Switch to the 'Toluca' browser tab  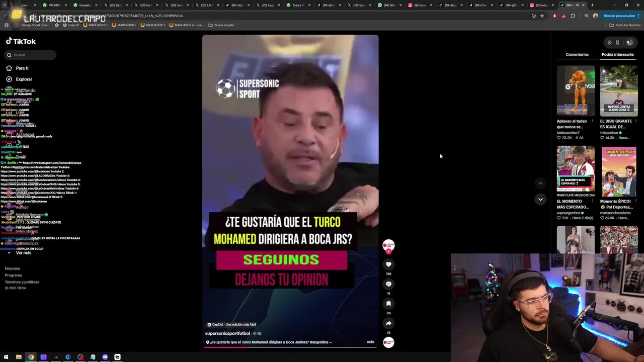click(298, 5)
